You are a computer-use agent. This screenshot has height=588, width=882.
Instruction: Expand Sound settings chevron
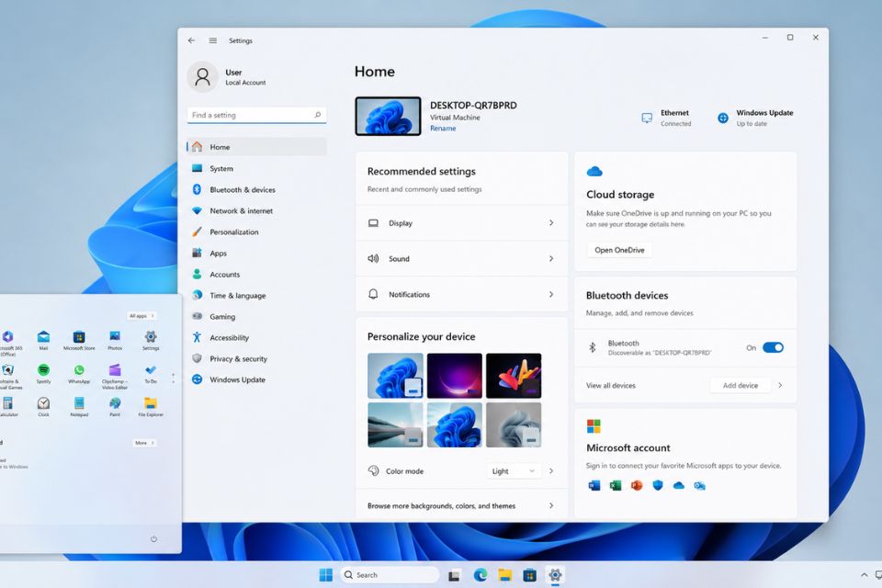pyautogui.click(x=551, y=258)
